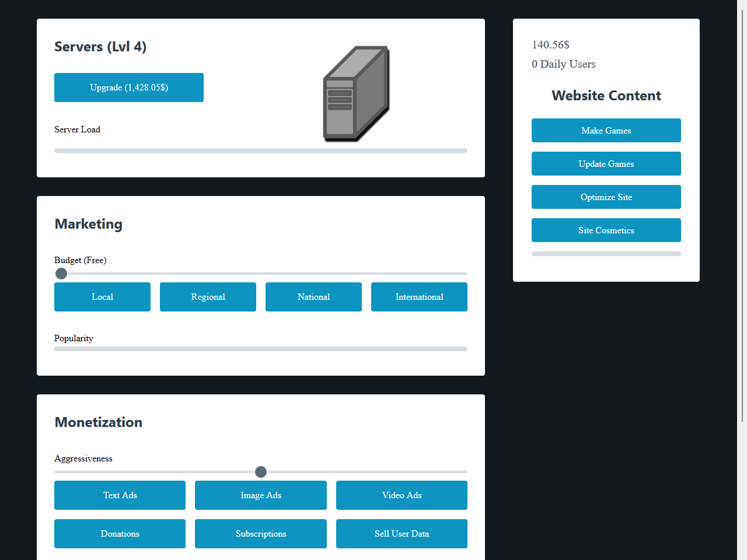
Task: Click the Aggressiveness slider handle
Action: point(261,472)
